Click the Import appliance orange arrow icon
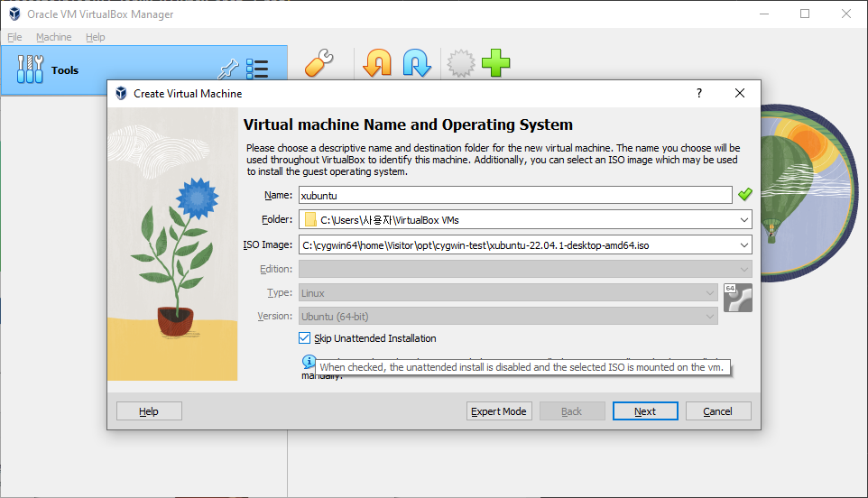The height and width of the screenshot is (498, 868). tap(377, 62)
